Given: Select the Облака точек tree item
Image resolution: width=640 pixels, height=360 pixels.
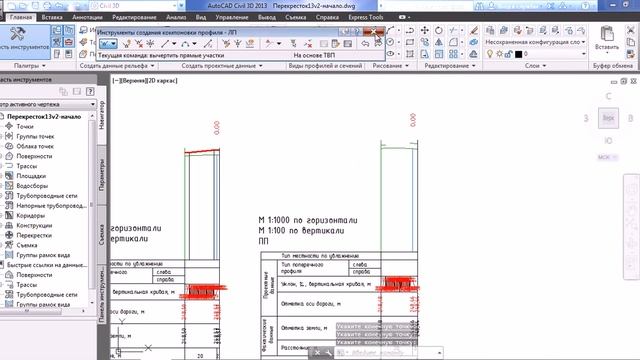Looking at the screenshot, I should (x=35, y=146).
